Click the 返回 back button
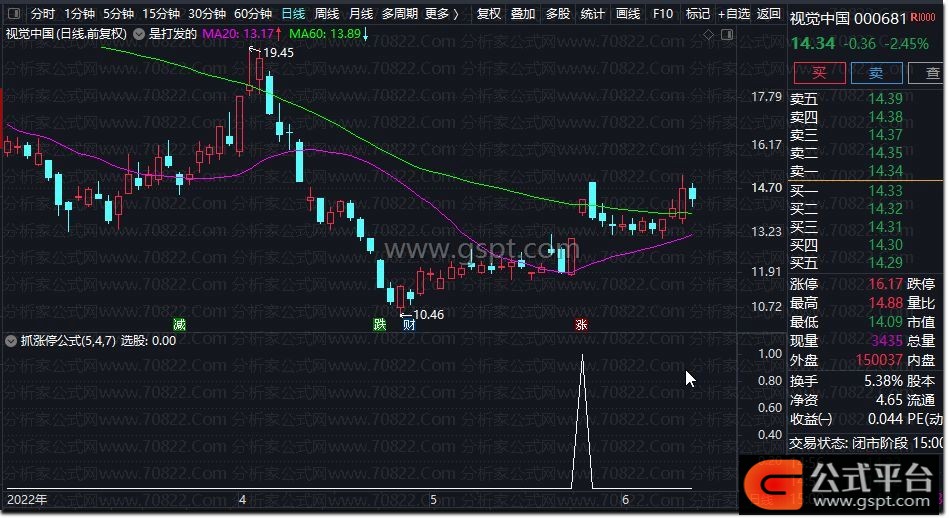 [x=769, y=13]
